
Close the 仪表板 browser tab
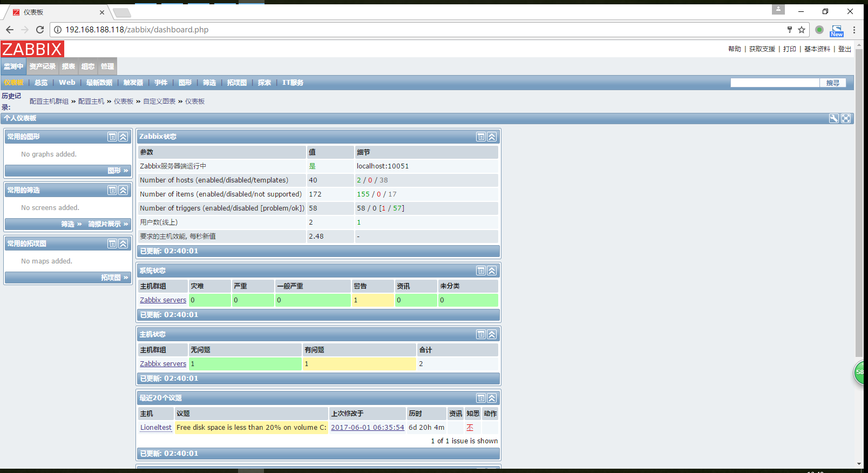pyautogui.click(x=102, y=12)
